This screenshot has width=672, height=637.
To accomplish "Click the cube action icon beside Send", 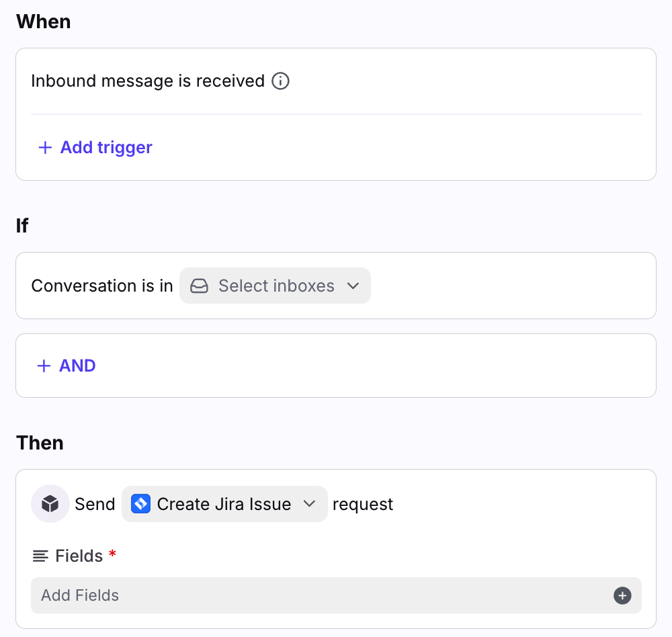I will coord(50,504).
